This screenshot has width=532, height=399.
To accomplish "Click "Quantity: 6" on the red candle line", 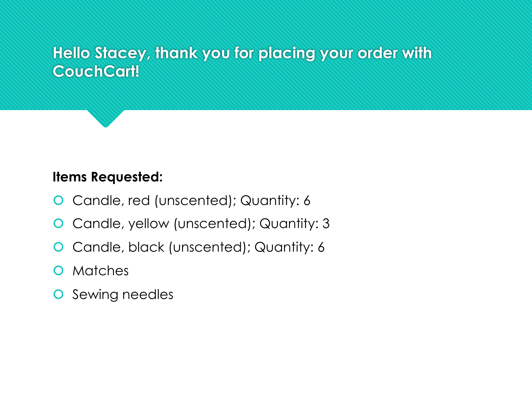I will point(275,201).
